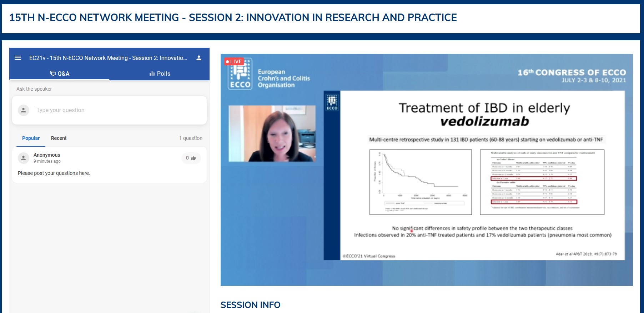This screenshot has width=644, height=313.
Task: Click the multivariable analysis table in slide
Action: pyautogui.click(x=542, y=182)
